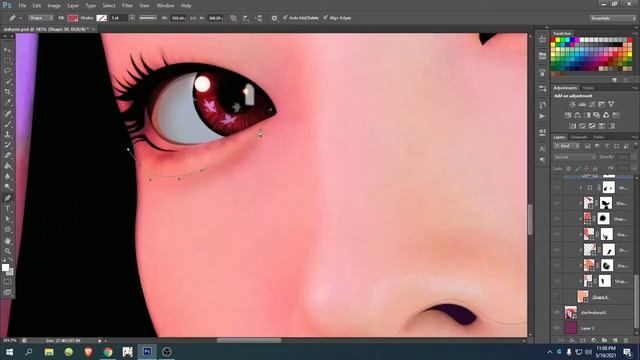
Task: Click the shape width W field
Action: 178,18
